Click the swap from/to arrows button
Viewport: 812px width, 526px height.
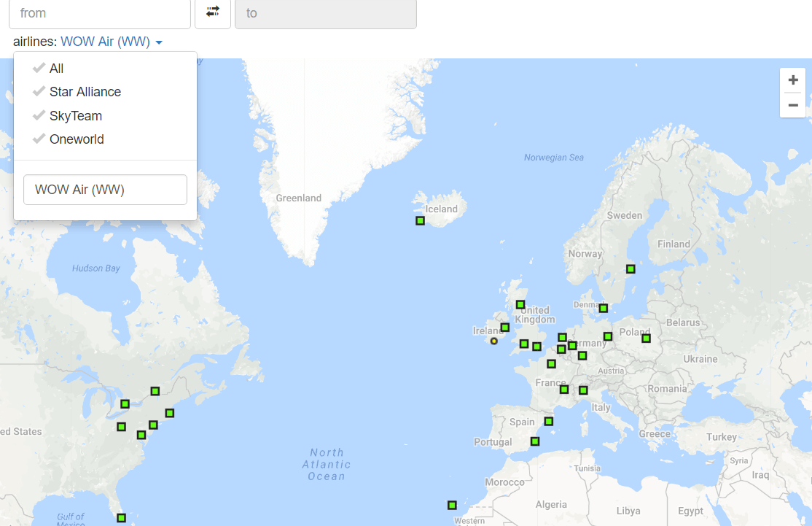[213, 12]
